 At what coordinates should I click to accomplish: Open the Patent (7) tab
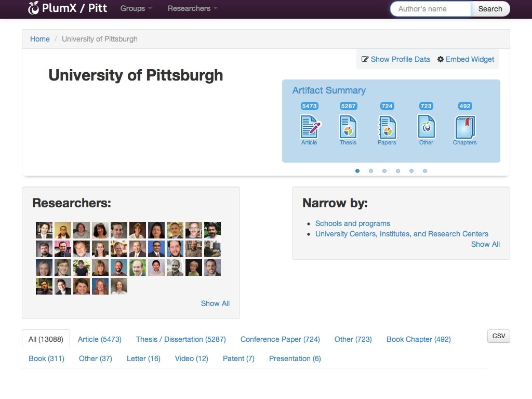[238, 358]
